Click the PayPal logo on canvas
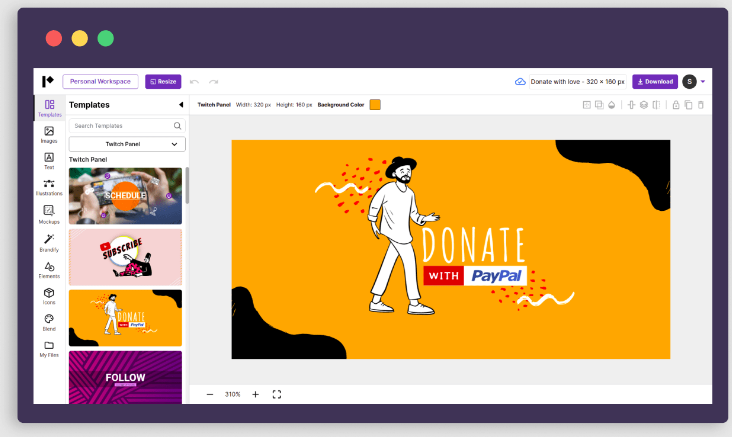Viewport: 732px width, 437px height. pos(496,276)
